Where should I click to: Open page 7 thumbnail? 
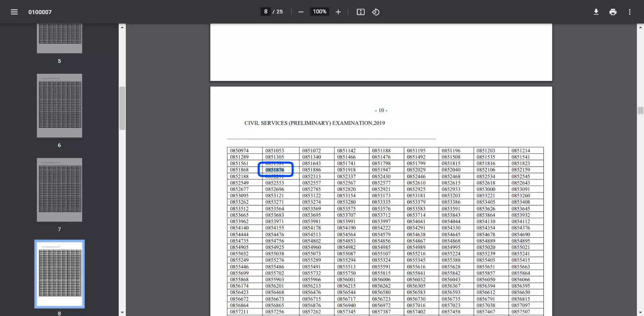(x=60, y=190)
